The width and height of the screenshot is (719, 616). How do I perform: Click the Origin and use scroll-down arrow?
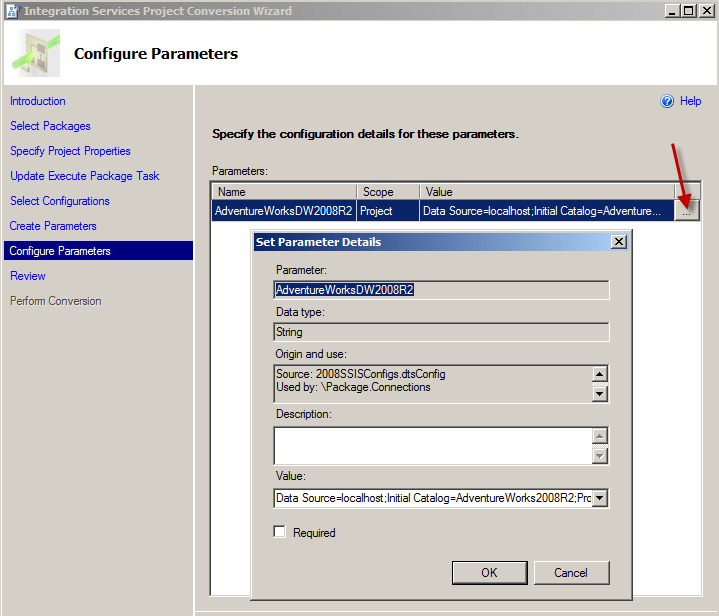[x=599, y=394]
